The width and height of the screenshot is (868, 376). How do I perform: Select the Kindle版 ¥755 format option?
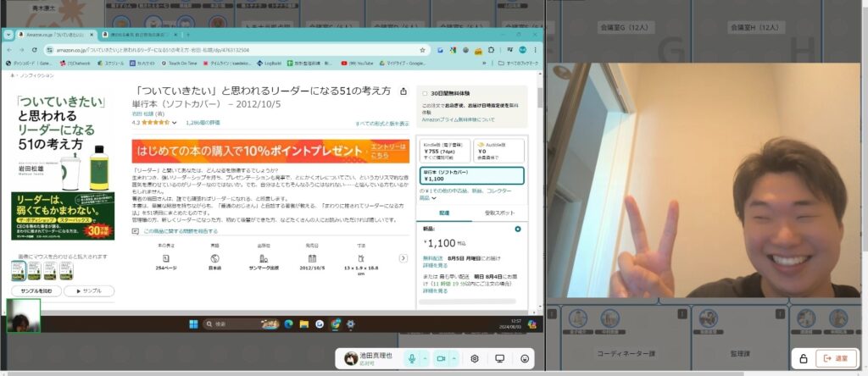(x=444, y=151)
